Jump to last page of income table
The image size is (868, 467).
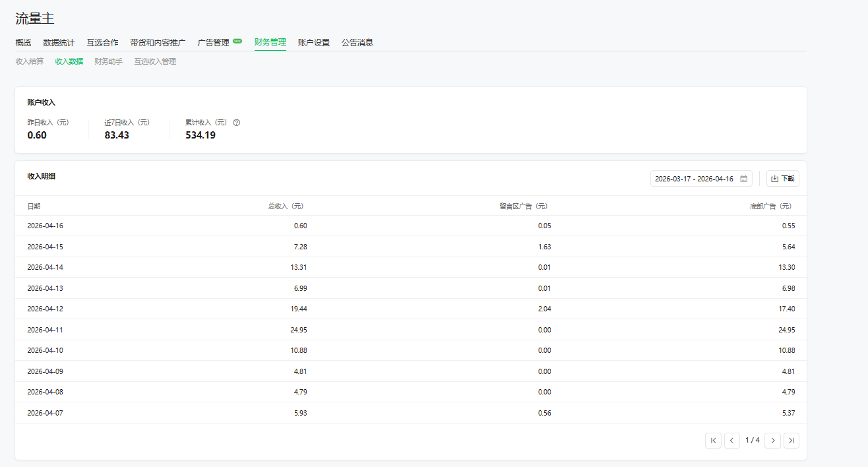pos(791,440)
